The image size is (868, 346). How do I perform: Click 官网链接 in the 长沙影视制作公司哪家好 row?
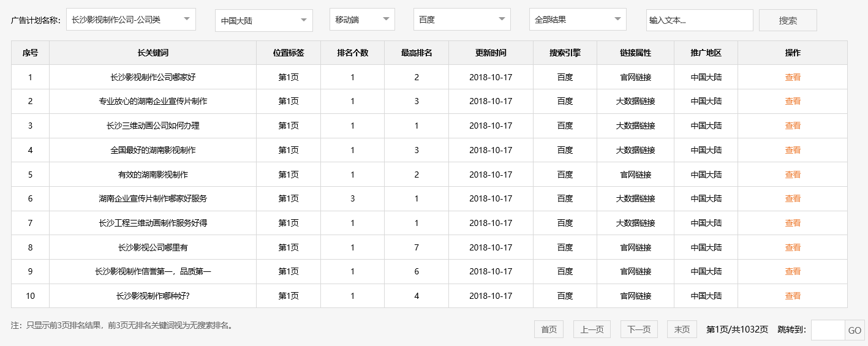(635, 77)
